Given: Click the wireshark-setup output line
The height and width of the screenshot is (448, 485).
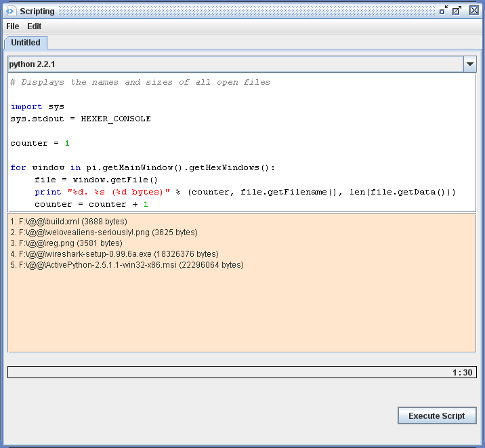Looking at the screenshot, I should 114,254.
